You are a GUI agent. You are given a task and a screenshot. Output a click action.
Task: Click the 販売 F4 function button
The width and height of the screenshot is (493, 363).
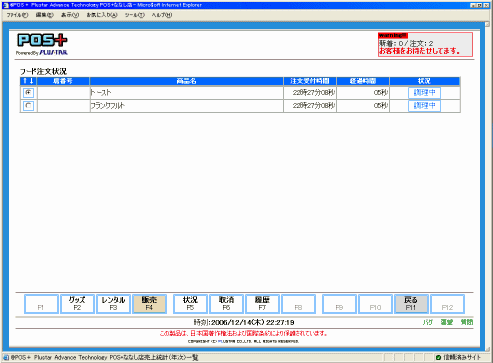(149, 304)
